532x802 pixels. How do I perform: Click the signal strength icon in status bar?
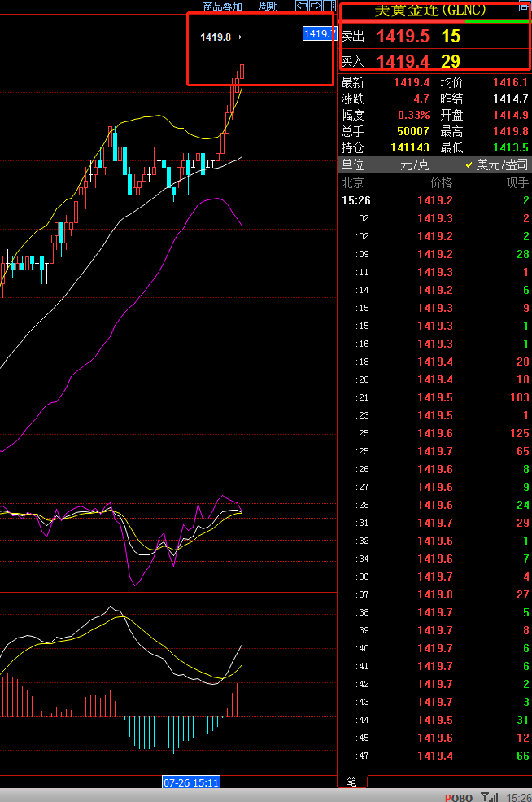(490, 797)
